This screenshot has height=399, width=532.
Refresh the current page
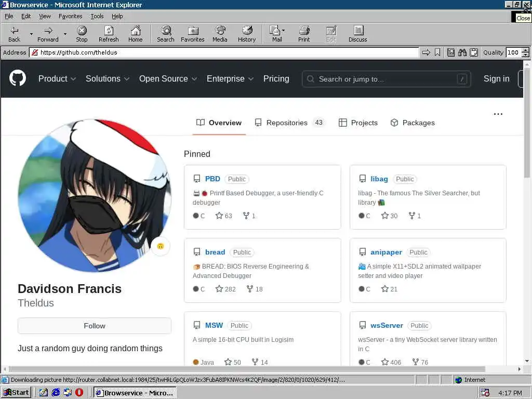(x=109, y=34)
